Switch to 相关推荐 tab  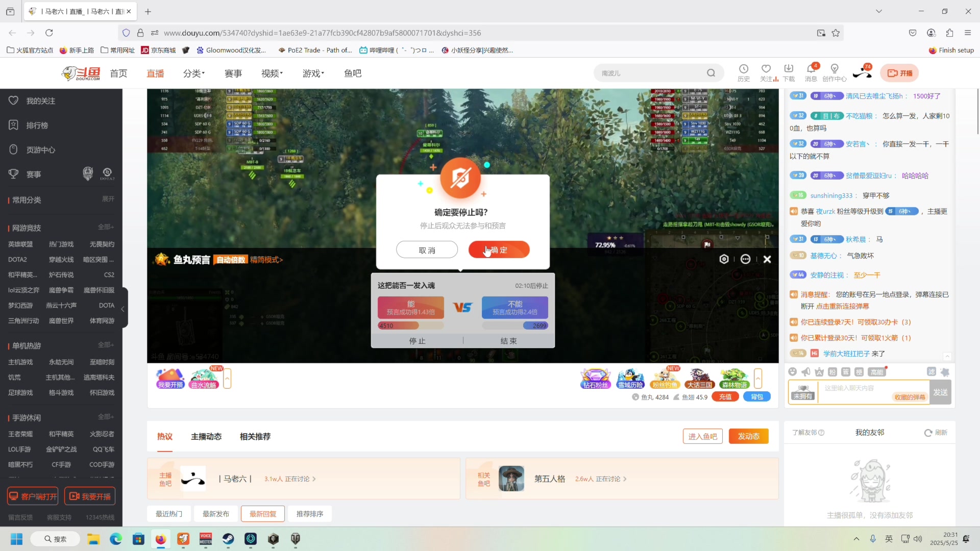point(255,437)
